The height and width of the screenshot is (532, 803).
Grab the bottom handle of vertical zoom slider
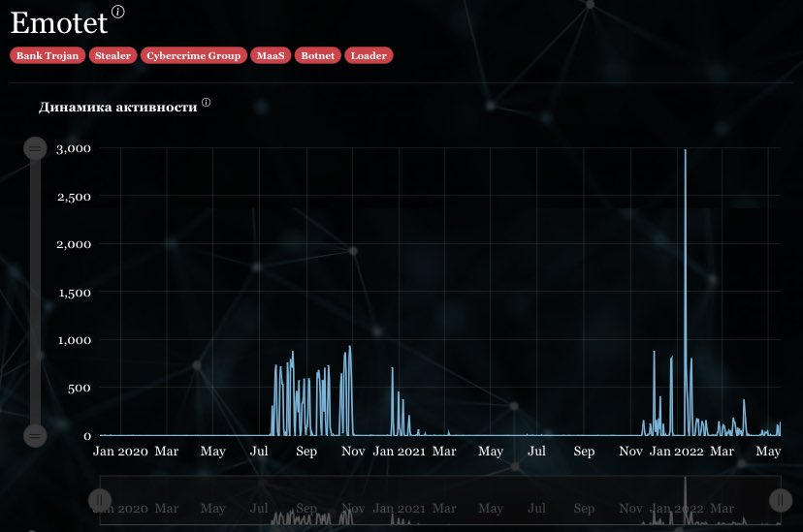[x=35, y=436]
